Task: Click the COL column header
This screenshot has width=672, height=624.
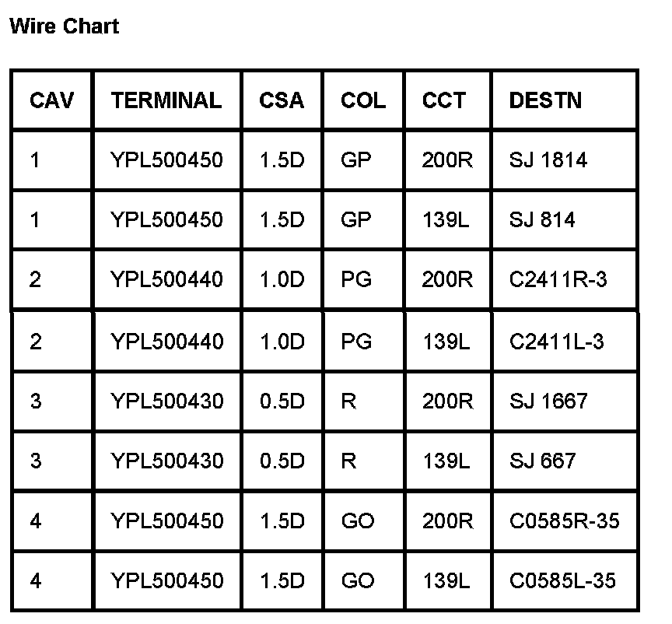Action: (x=362, y=100)
